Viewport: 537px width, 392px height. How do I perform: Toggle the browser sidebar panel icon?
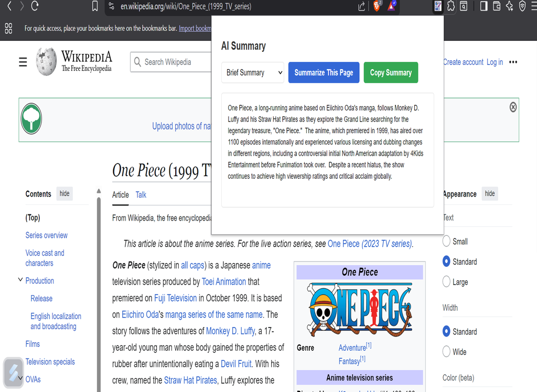tap(484, 6)
